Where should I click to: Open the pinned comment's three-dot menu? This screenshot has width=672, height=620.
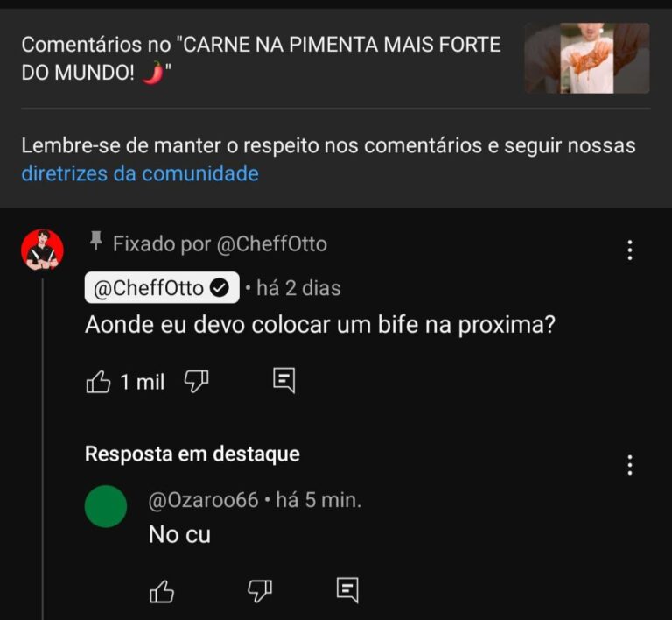[x=630, y=251]
